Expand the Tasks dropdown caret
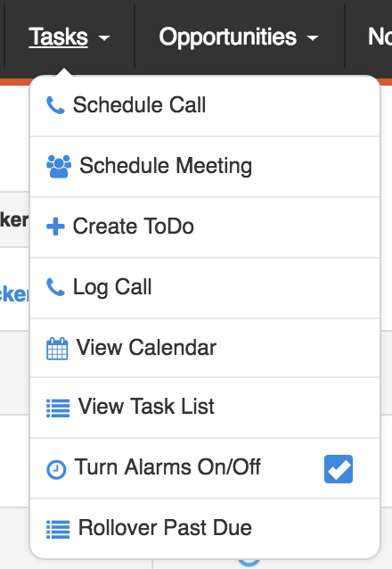 [x=104, y=37]
